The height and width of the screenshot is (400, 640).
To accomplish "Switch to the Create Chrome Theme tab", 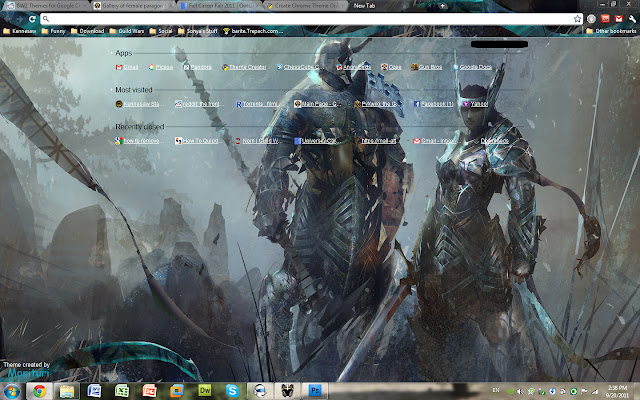I will (x=304, y=6).
